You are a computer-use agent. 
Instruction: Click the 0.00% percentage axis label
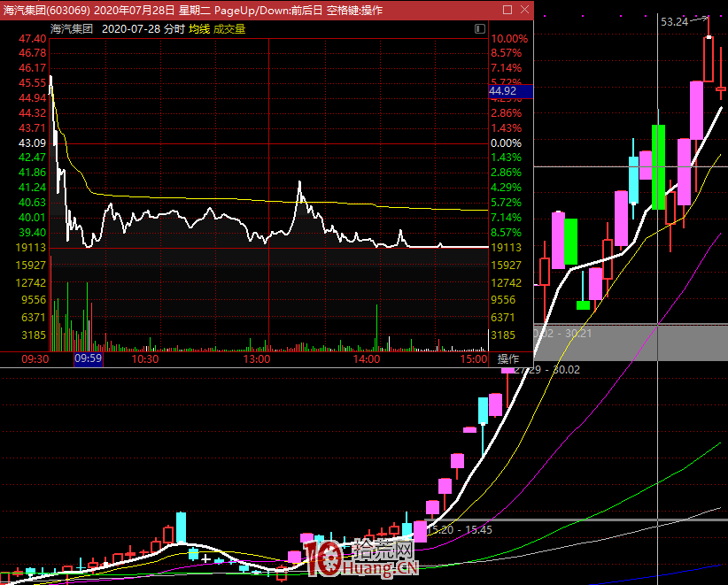tap(507, 142)
